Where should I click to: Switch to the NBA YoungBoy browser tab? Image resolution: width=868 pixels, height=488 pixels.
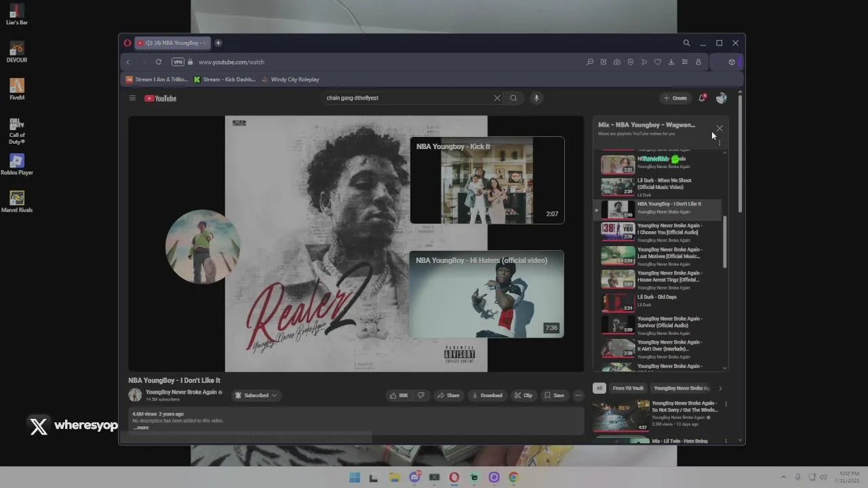tap(173, 43)
